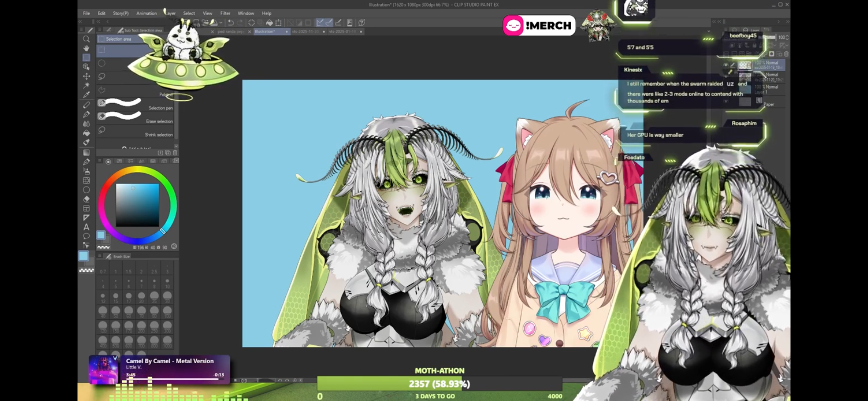Viewport: 868px width, 401px height.
Task: Expand the dropdown arrow beside Save icon
Action: pyautogui.click(x=221, y=23)
